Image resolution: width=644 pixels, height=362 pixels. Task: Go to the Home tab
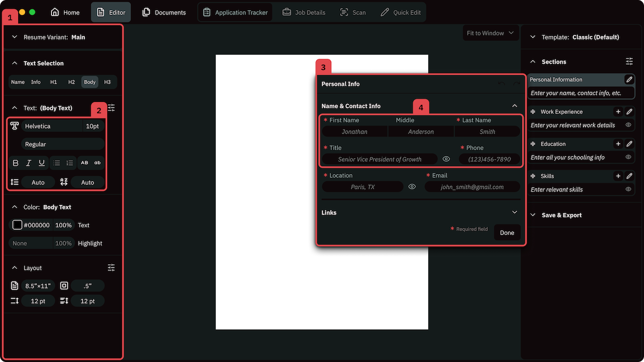(65, 12)
